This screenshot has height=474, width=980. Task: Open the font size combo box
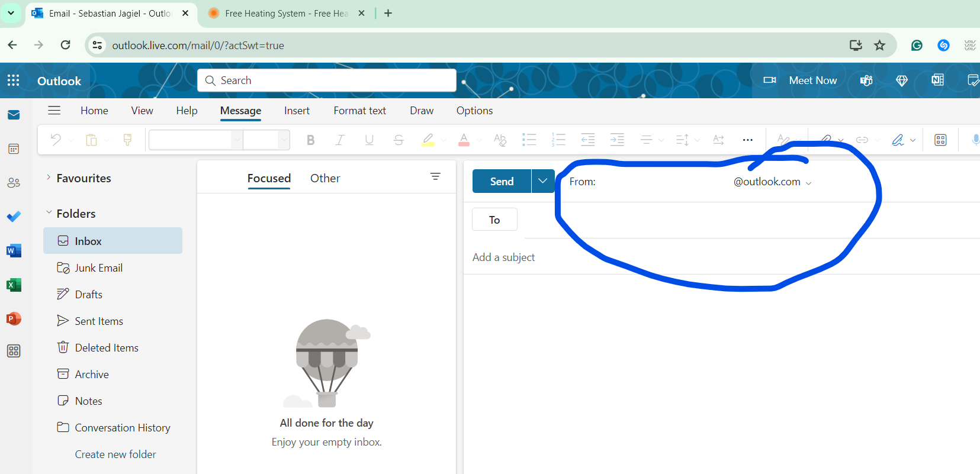pyautogui.click(x=266, y=140)
